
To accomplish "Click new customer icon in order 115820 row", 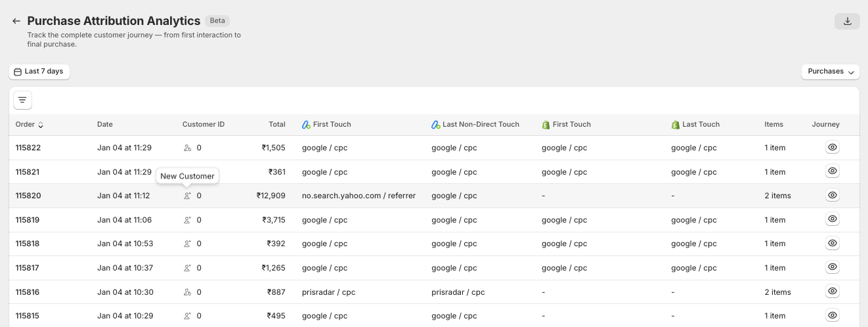I will point(187,196).
